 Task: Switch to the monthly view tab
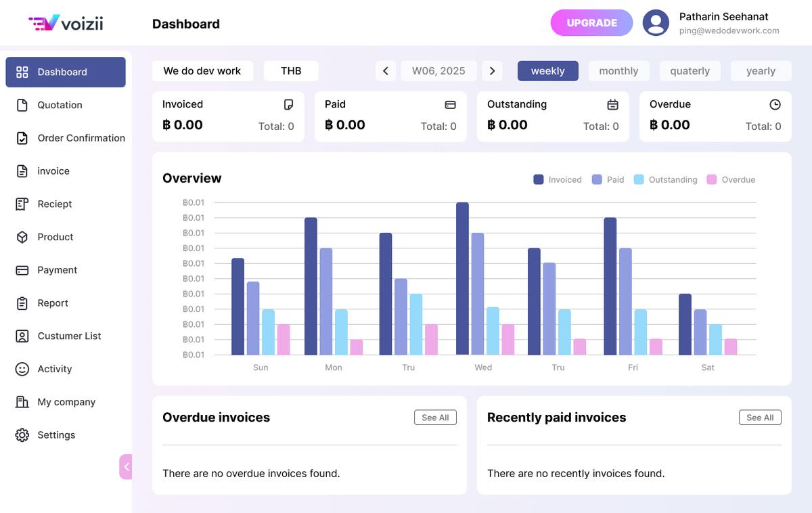(x=618, y=71)
